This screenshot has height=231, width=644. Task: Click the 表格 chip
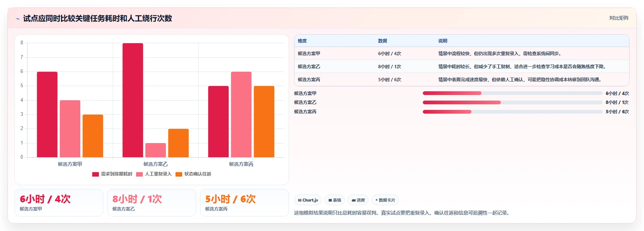pyautogui.click(x=335, y=200)
